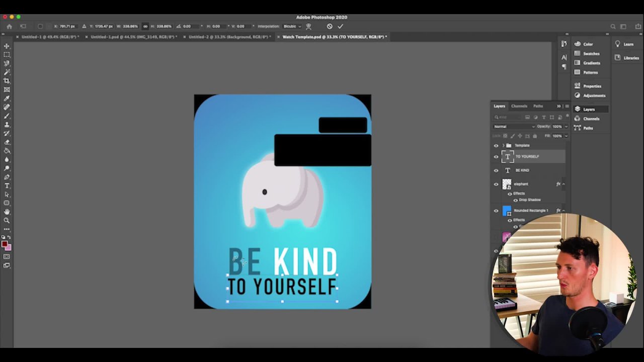
Task: Hide the TO YOURSELF text layer
Action: (496, 157)
